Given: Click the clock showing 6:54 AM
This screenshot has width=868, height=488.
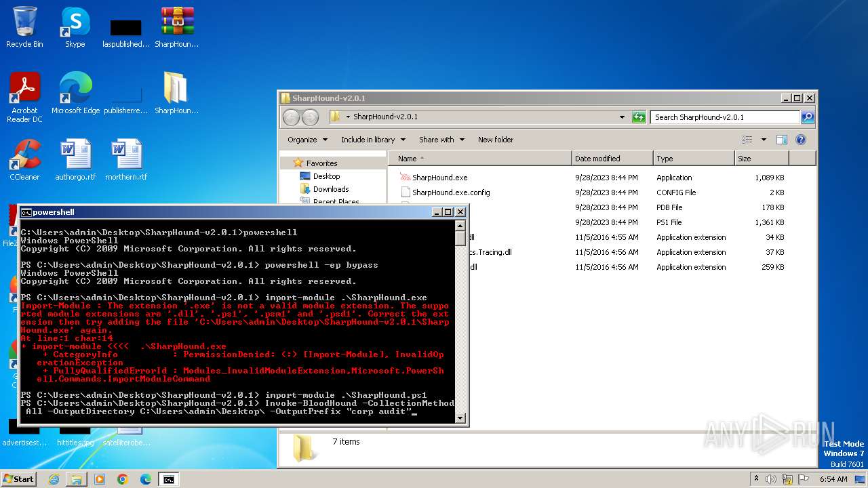Looking at the screenshot, I should tap(832, 479).
